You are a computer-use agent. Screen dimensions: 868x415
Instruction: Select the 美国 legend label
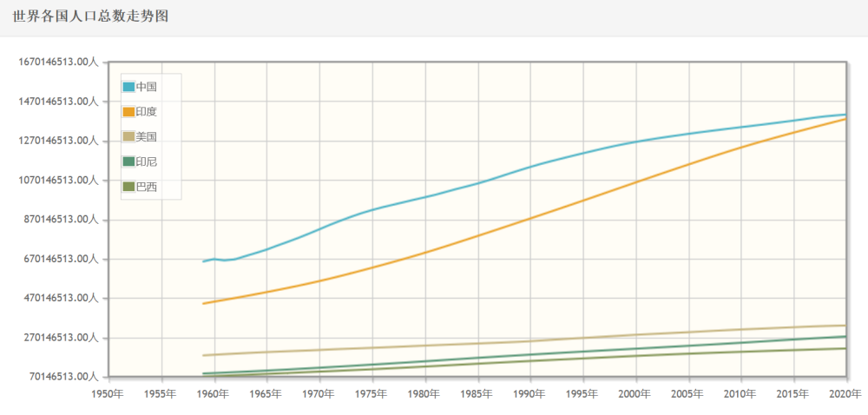point(147,137)
